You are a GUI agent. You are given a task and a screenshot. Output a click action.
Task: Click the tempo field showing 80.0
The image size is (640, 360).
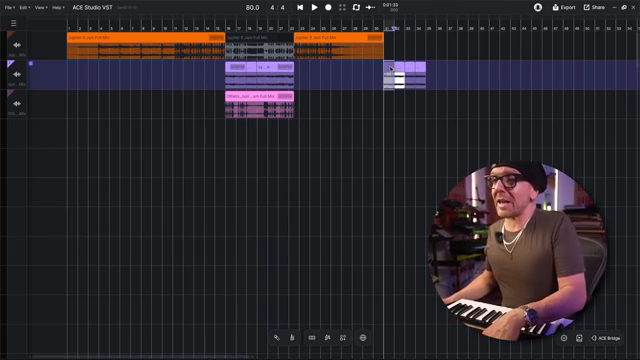point(252,7)
